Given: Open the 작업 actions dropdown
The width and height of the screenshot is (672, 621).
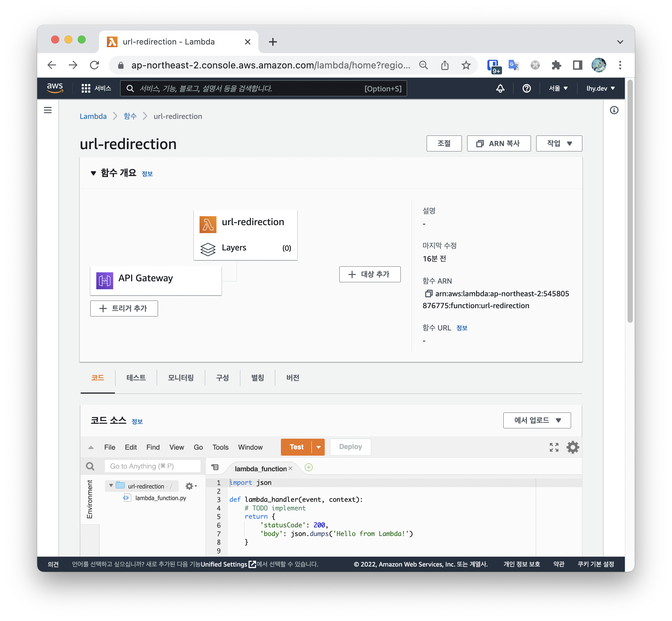Looking at the screenshot, I should 559,143.
